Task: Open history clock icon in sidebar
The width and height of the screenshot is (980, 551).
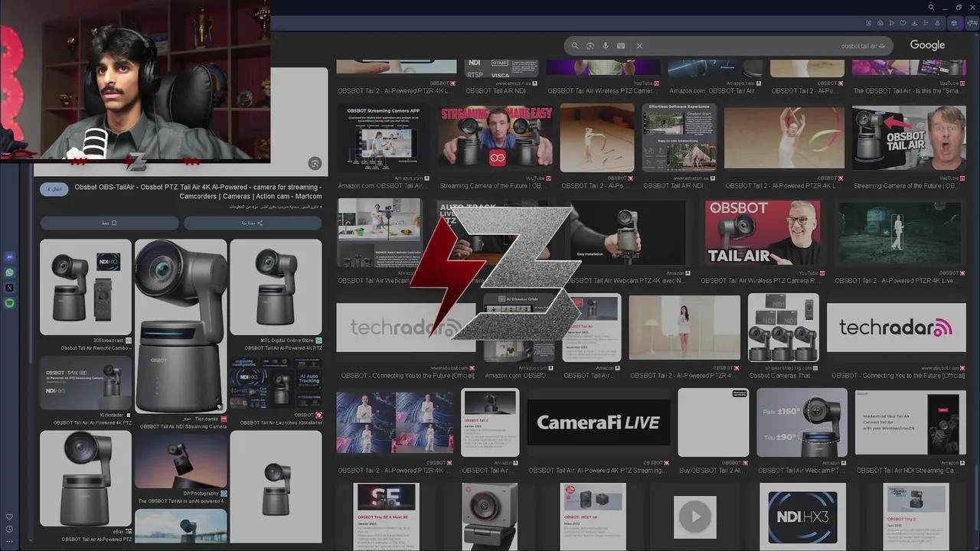Action: (9, 529)
